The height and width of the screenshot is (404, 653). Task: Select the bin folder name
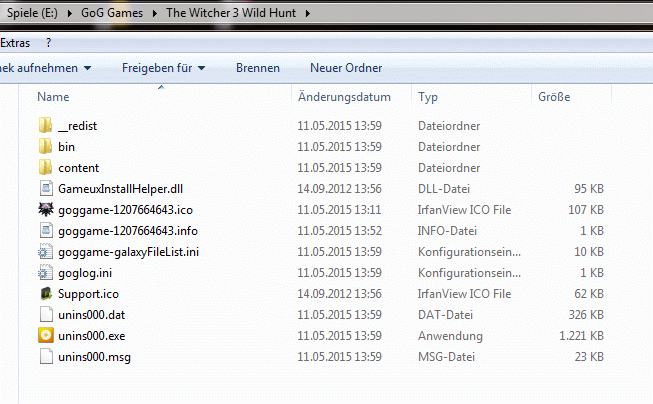pos(66,147)
